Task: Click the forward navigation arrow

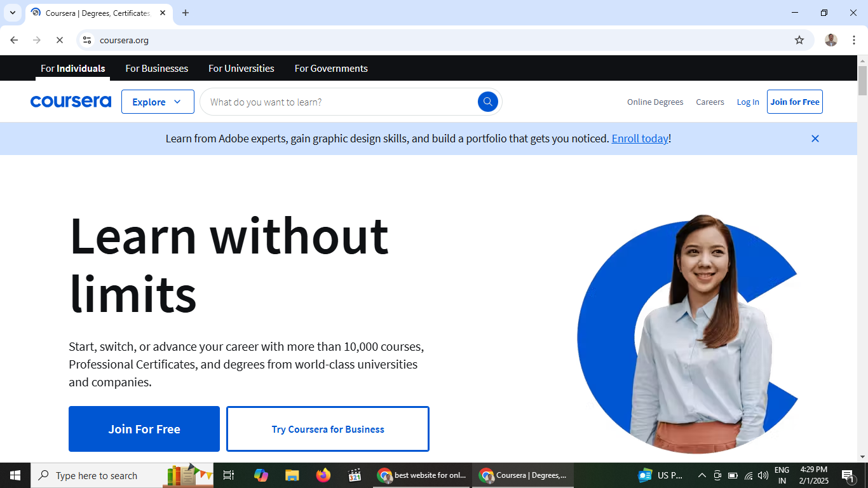Action: pyautogui.click(x=37, y=40)
